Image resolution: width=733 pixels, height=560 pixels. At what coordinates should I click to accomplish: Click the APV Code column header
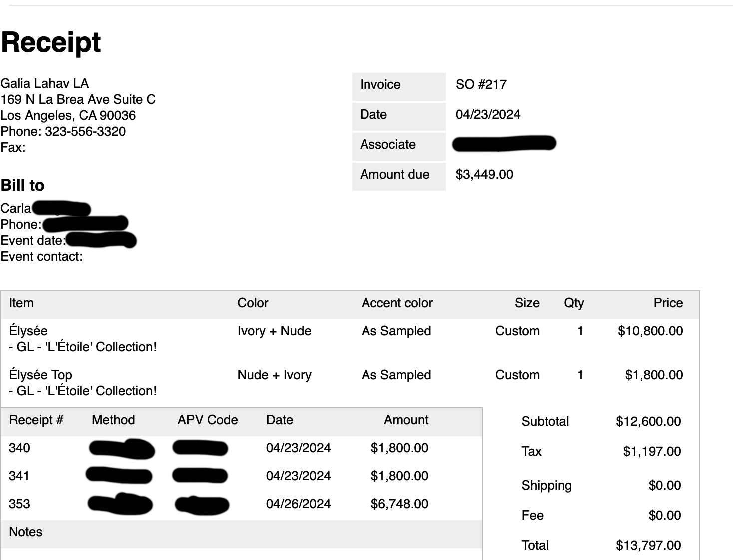click(x=208, y=420)
